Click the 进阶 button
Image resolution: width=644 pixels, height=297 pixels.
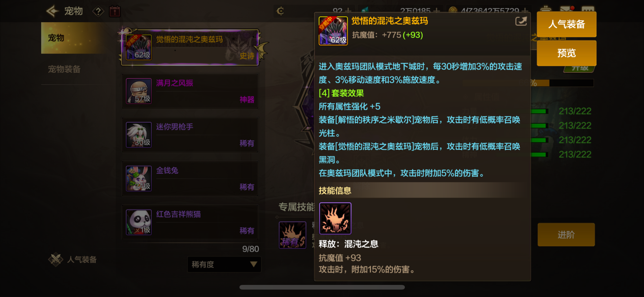click(566, 235)
